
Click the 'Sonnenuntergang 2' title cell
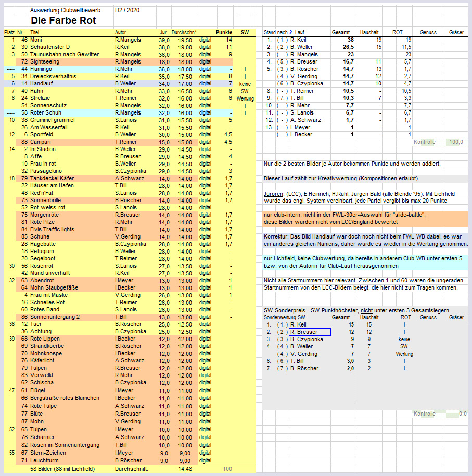55,317
